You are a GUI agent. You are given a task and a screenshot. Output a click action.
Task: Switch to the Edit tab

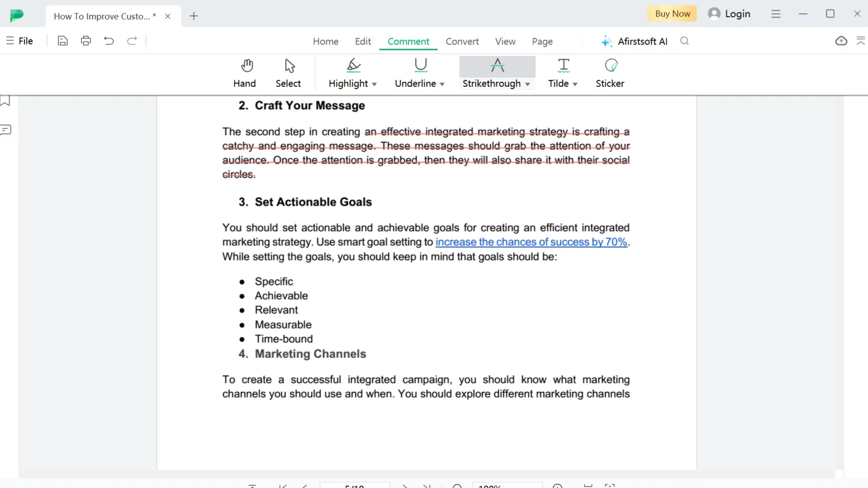click(x=363, y=42)
